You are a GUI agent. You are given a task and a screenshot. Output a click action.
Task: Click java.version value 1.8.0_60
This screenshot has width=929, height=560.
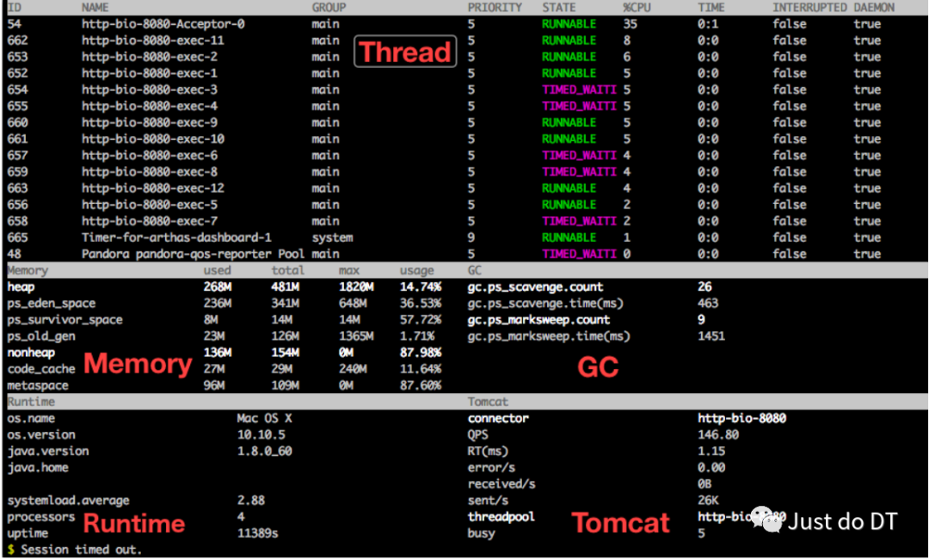264,452
